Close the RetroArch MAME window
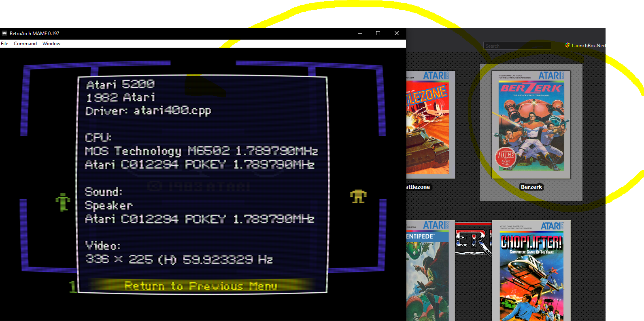The width and height of the screenshot is (644, 321). click(x=397, y=33)
